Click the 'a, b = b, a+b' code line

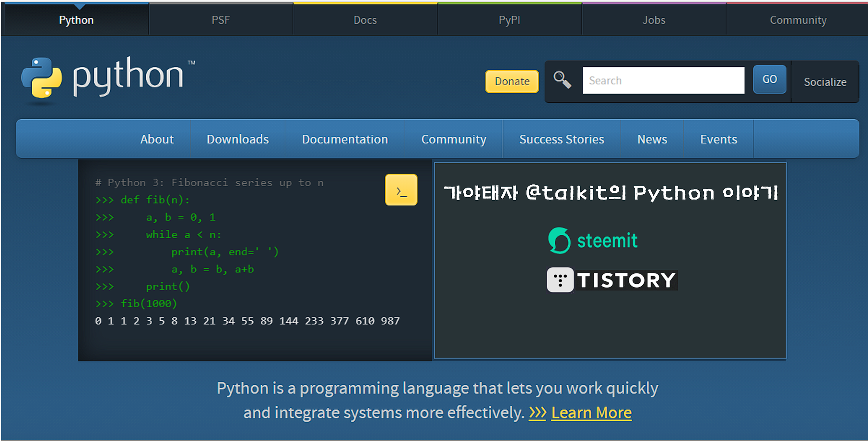175,269
